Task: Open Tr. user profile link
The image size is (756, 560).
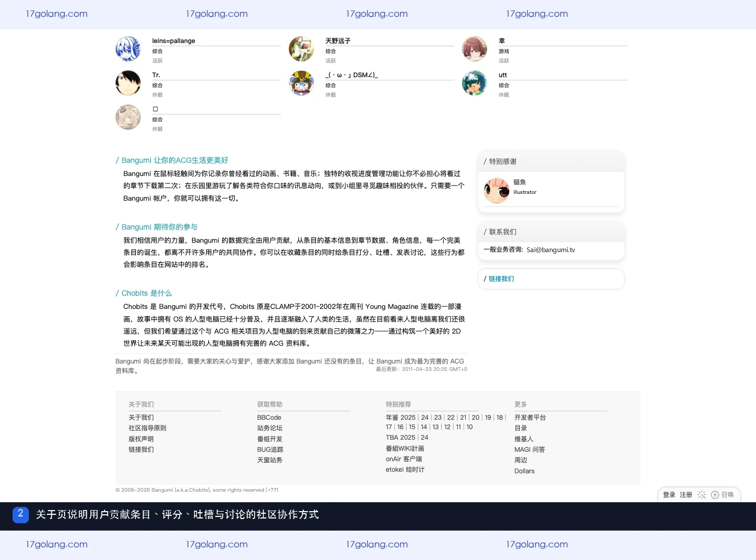Action: (156, 75)
